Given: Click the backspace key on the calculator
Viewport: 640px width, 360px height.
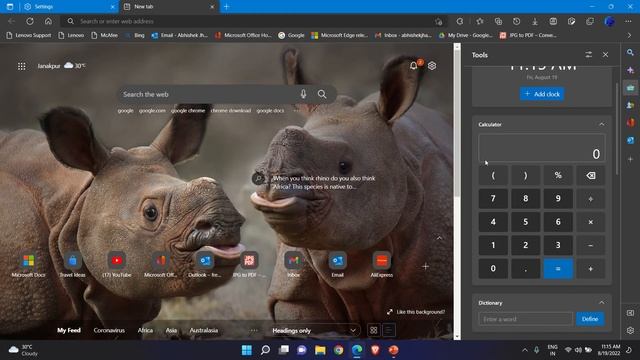Looking at the screenshot, I should click(591, 176).
